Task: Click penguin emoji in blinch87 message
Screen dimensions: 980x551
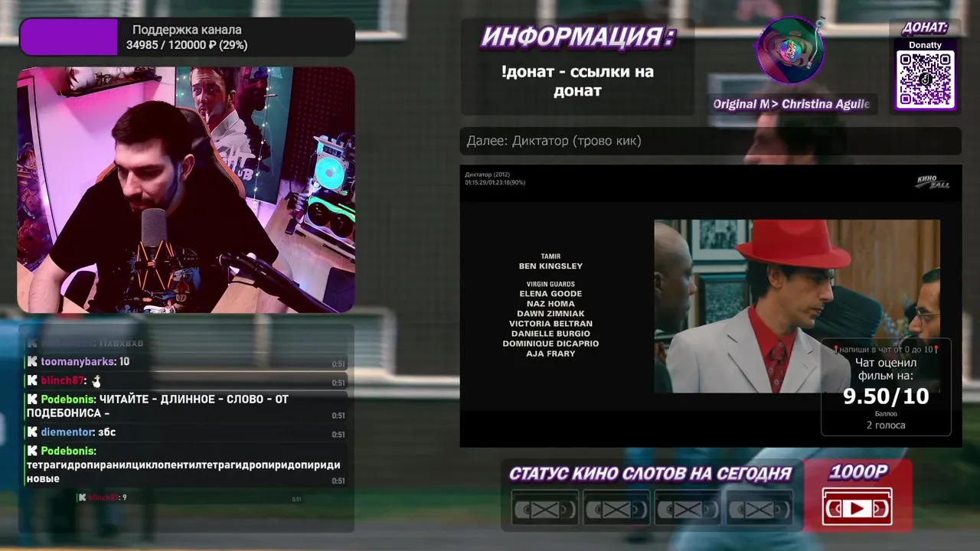Action: [x=96, y=380]
